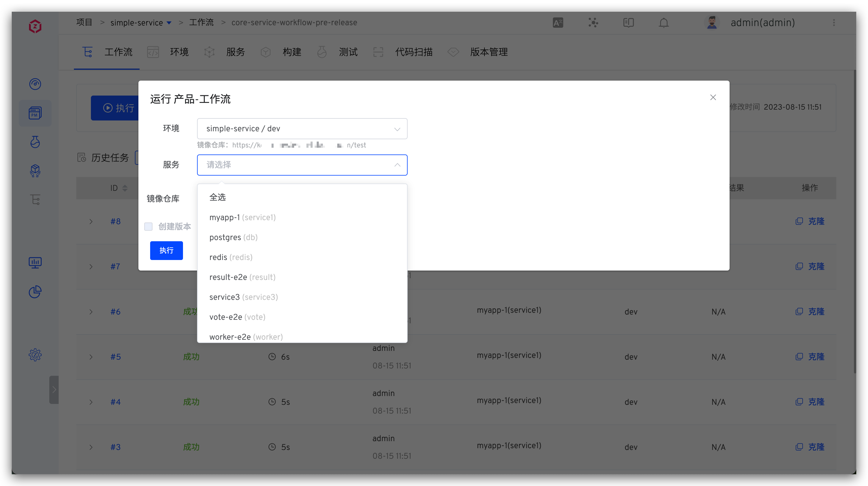Click the page vertical scrollbar
This screenshot has height=486, width=868.
pyautogui.click(x=855, y=222)
